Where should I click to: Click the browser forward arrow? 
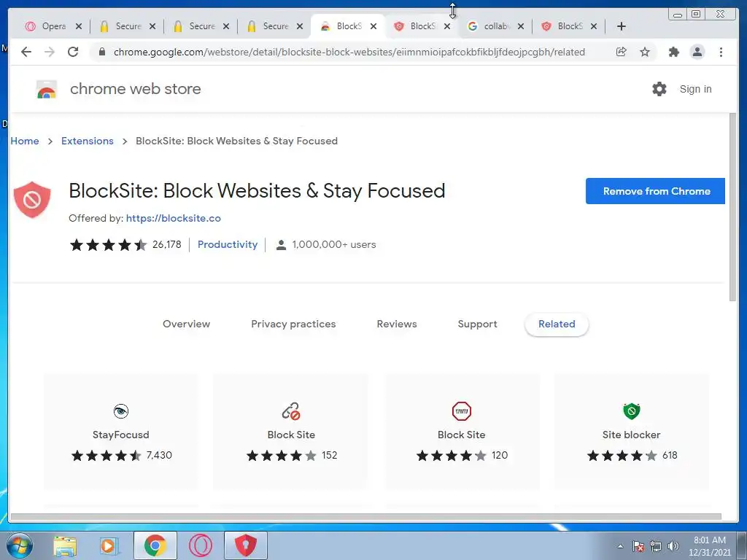[50, 52]
